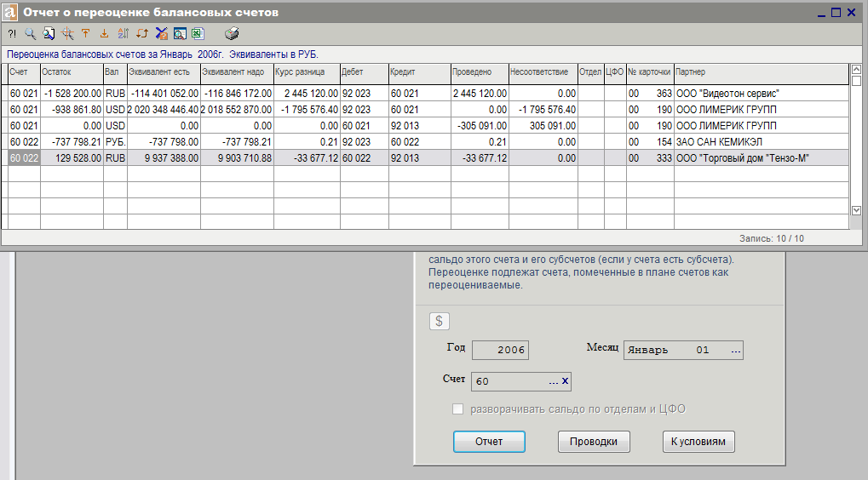This screenshot has height=480, width=868.
Task: Click the application logo icon in title bar
Action: pos(10,12)
